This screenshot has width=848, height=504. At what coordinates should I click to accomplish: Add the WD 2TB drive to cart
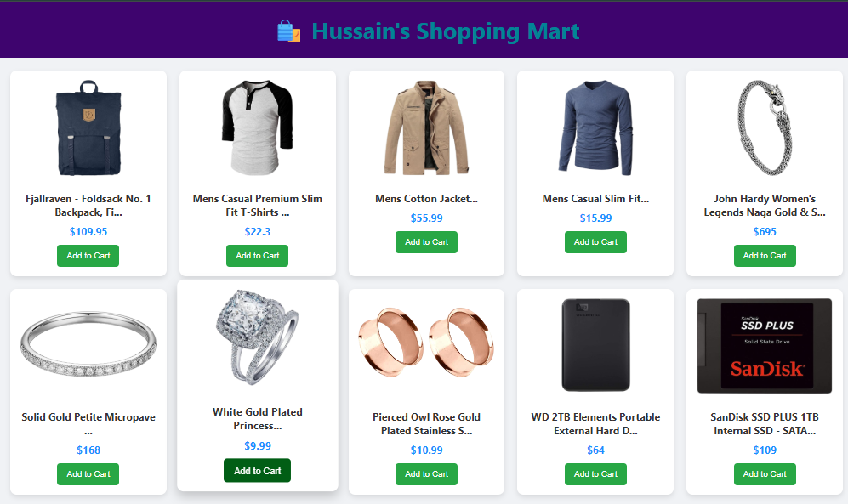pos(595,473)
